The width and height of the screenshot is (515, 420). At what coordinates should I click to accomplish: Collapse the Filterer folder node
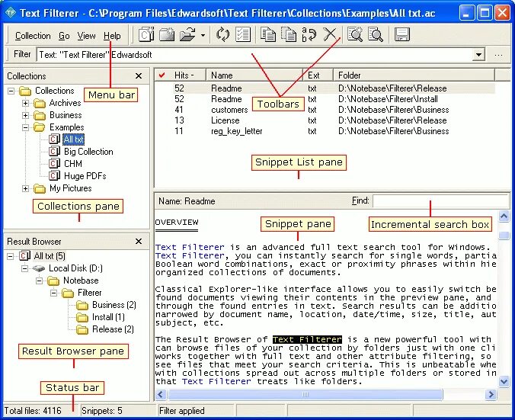tap(54, 293)
